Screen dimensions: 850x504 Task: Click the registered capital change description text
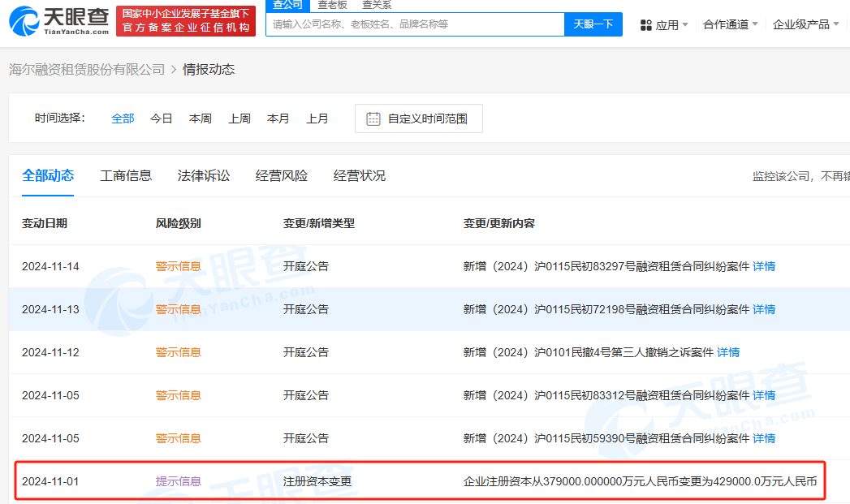click(x=640, y=481)
